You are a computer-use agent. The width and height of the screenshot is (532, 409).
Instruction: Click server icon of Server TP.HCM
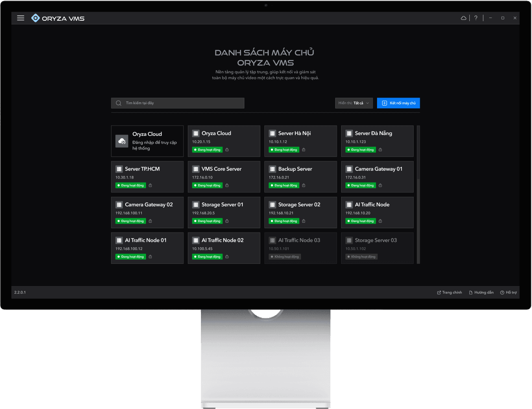click(119, 169)
